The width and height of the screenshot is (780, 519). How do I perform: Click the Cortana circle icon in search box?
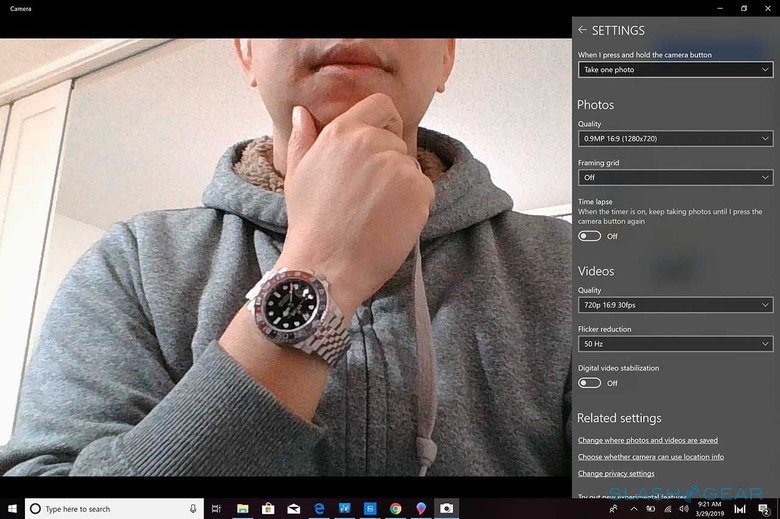pyautogui.click(x=35, y=509)
